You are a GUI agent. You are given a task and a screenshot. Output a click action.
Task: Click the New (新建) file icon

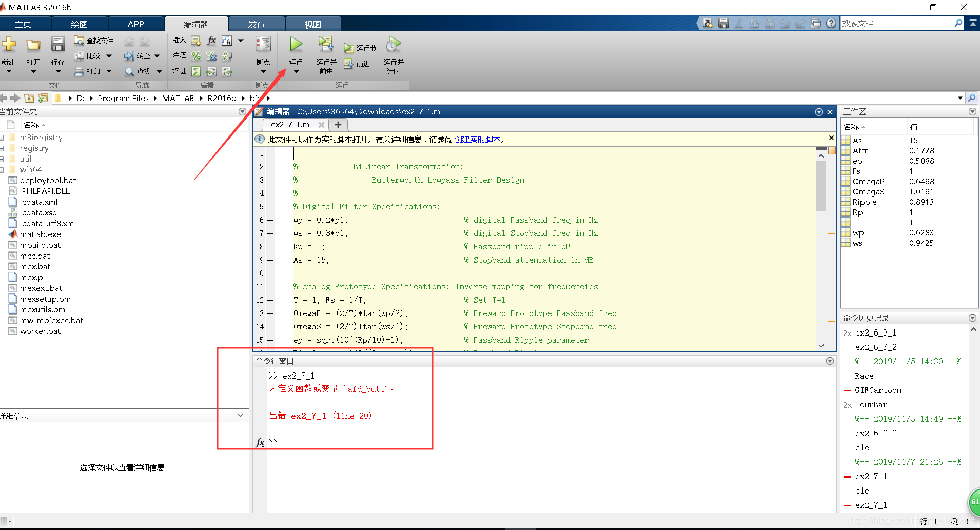point(9,45)
